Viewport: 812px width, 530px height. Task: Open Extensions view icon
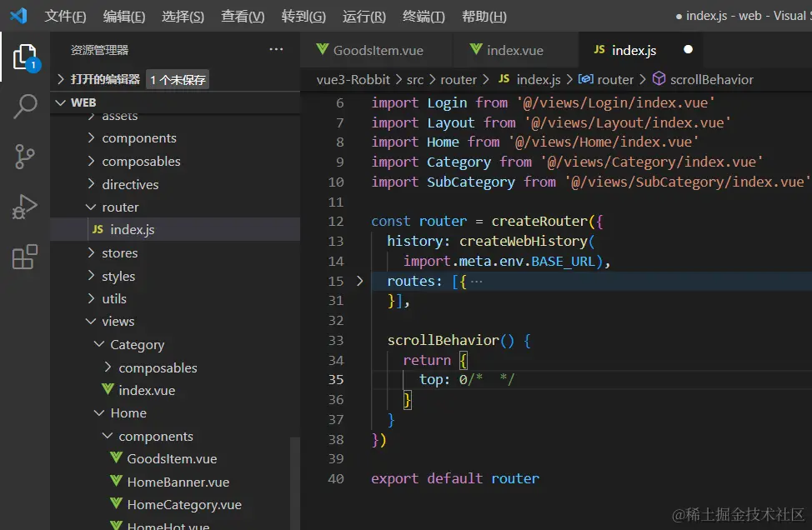(x=25, y=257)
